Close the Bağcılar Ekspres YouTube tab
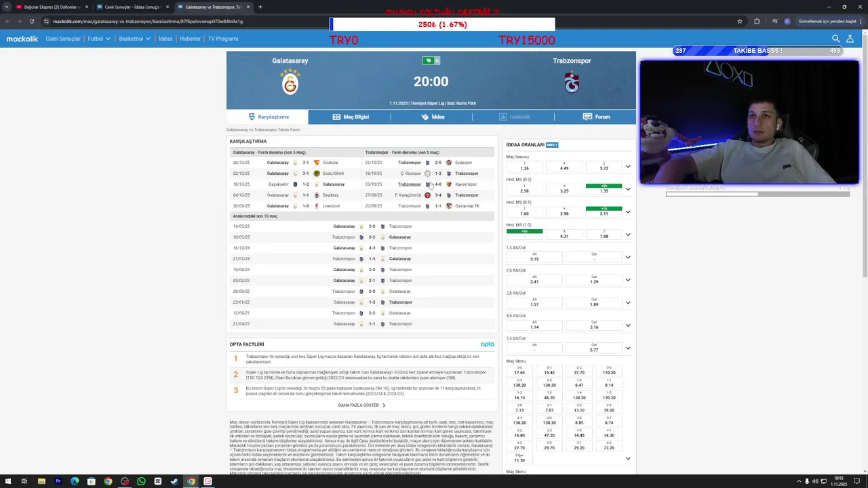Viewport: 868px width, 488px height. point(86,7)
